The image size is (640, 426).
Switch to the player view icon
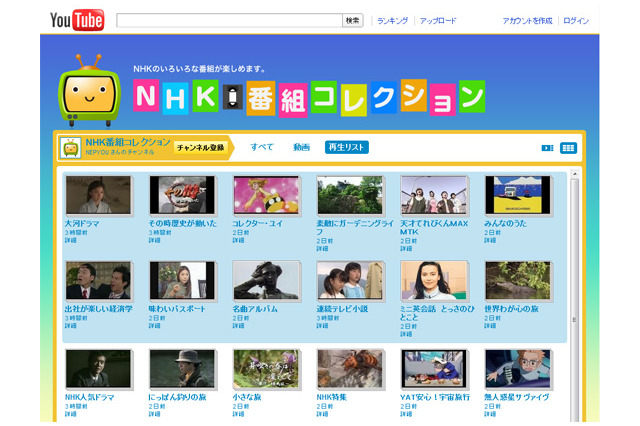[547, 148]
